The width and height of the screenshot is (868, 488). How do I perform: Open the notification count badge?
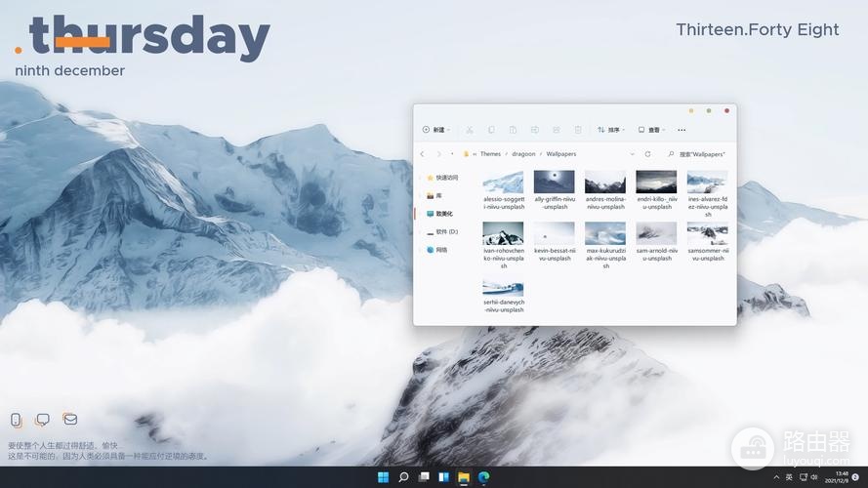click(x=856, y=477)
